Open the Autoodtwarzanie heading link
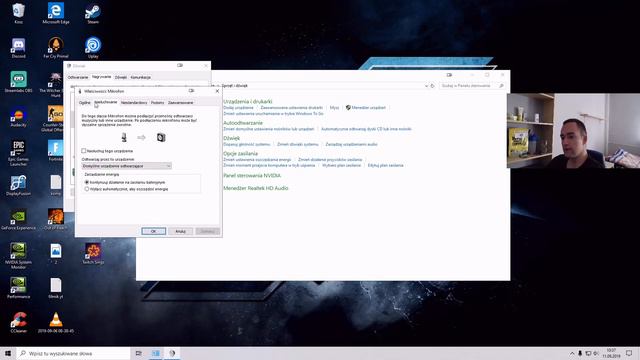The width and height of the screenshot is (640, 360). (243, 123)
